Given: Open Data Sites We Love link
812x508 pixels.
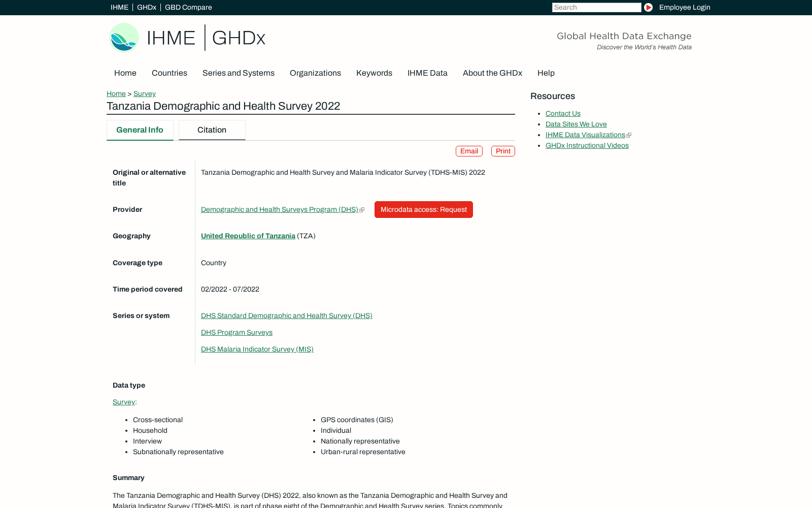Looking at the screenshot, I should [576, 124].
